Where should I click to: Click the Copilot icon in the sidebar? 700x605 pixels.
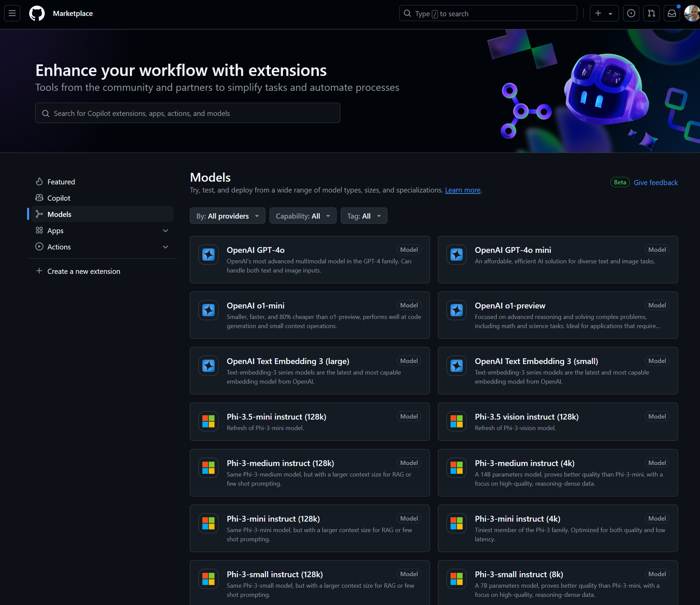[x=40, y=198]
